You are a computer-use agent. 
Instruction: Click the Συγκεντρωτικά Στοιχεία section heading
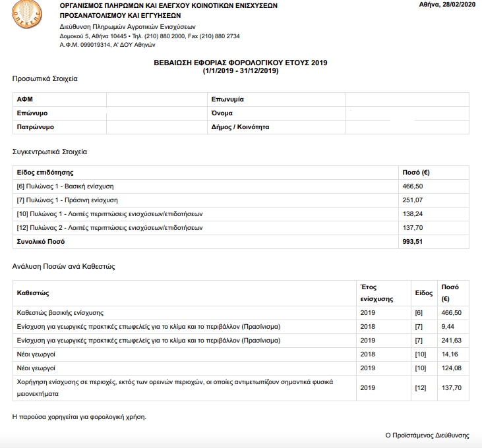[50, 152]
